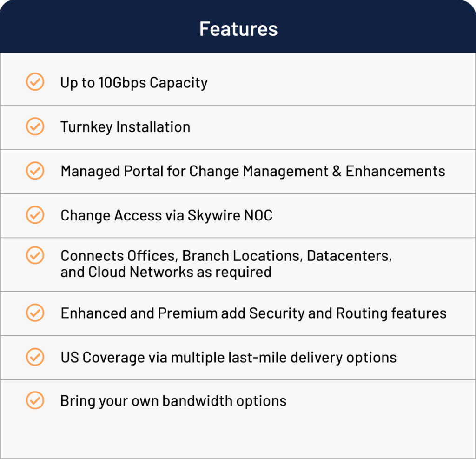Select the Up to 10Gbps Capacity text
Image resolution: width=476 pixels, height=459 pixels.
coord(134,83)
